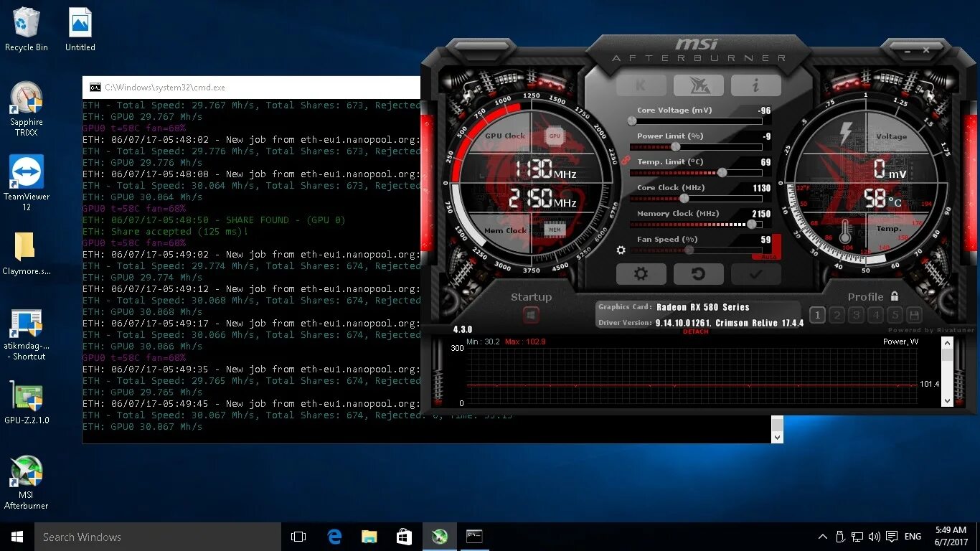Save current settings to a profile

914,315
